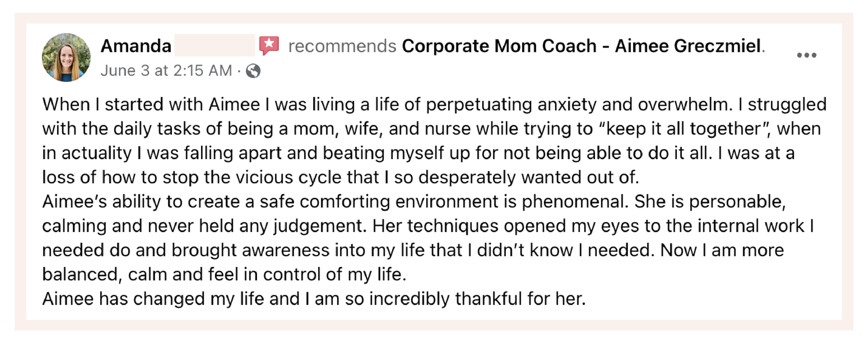The width and height of the screenshot is (868, 343).
Task: Open the Corporate Mom Coach page link
Action: (581, 46)
